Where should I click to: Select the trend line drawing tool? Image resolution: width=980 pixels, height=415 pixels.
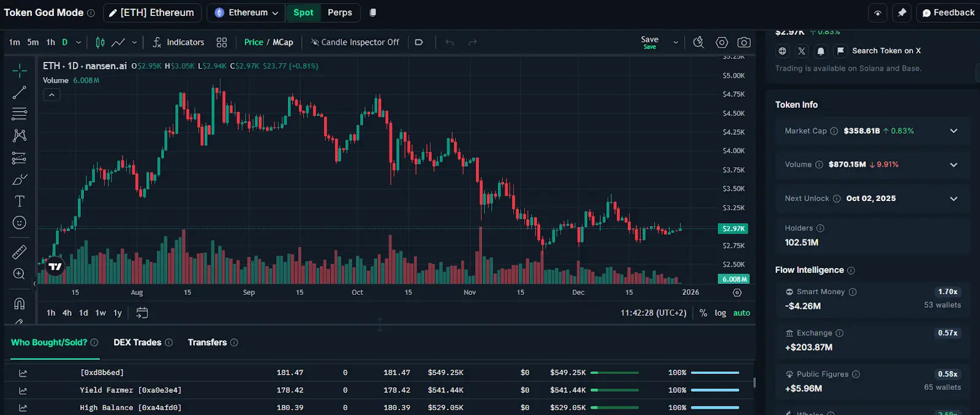click(20, 93)
